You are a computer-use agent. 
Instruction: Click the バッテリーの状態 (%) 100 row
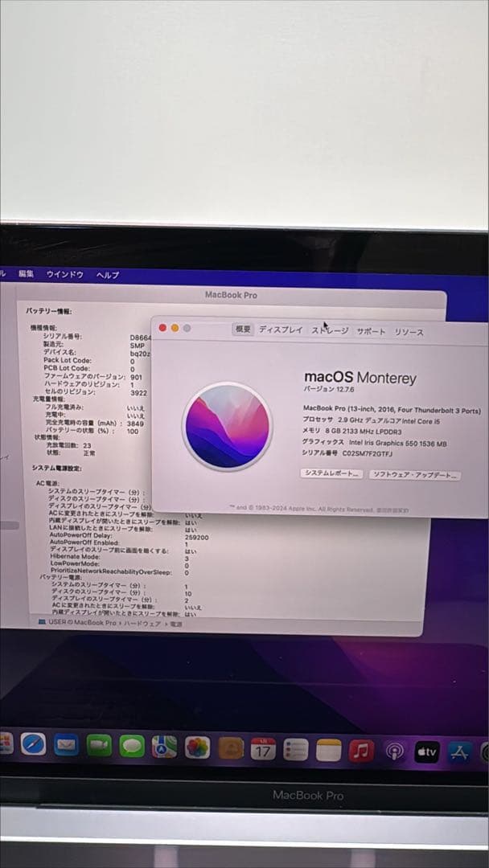click(x=92, y=430)
